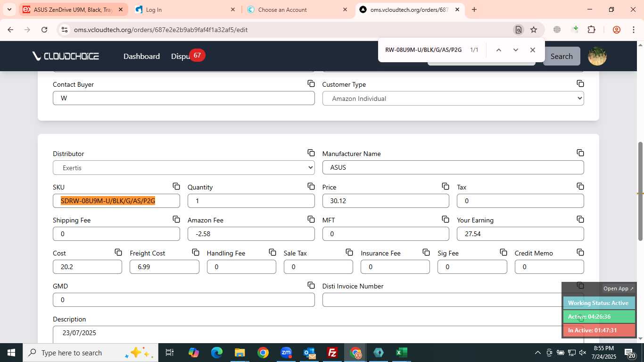Open the Distributor dropdown showing Exertis
The width and height of the screenshot is (644, 362).
coord(184,168)
